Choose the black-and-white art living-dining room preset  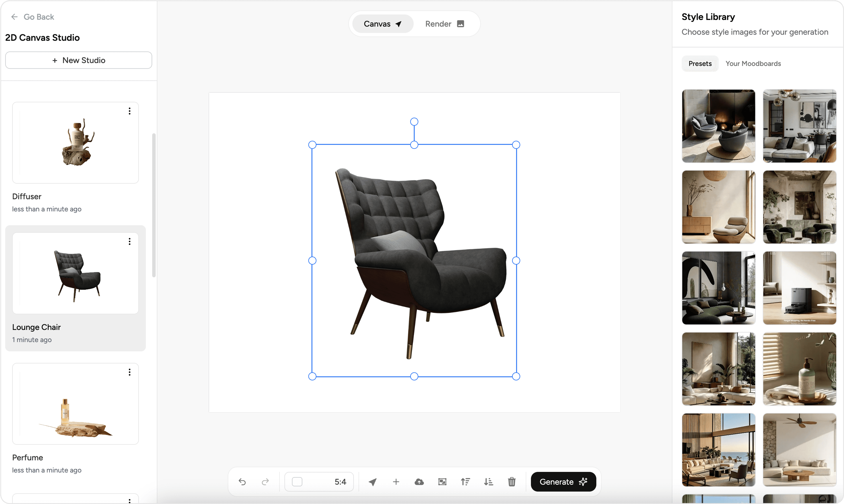point(799,126)
